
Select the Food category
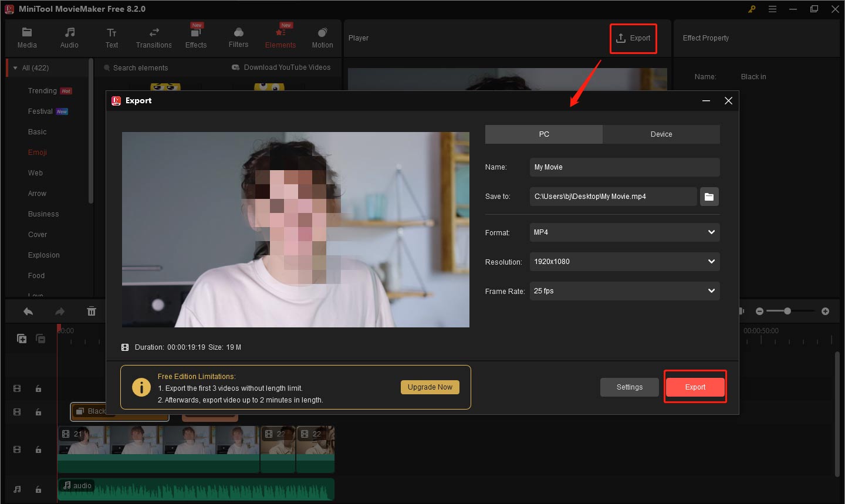36,276
